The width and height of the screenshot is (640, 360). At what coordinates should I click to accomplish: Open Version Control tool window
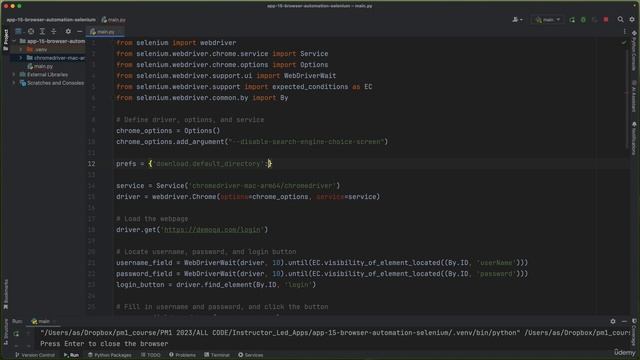click(35, 355)
